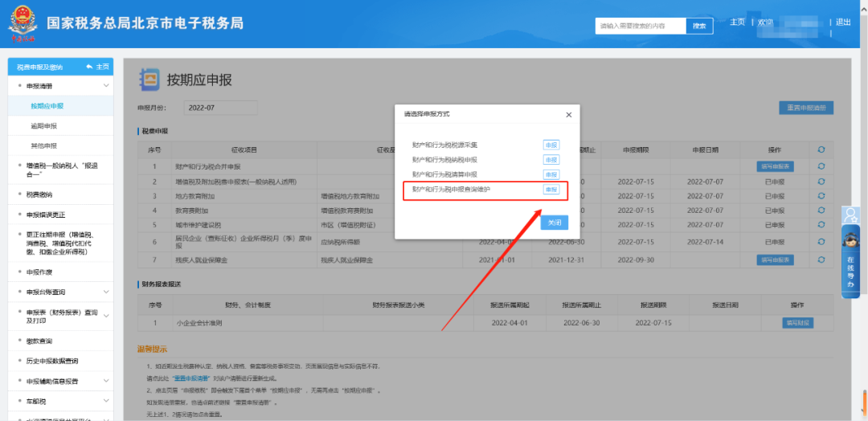This screenshot has width=868, height=421.
Task: Click the 2022-07-14 申报日期 cell
Action: point(706,242)
